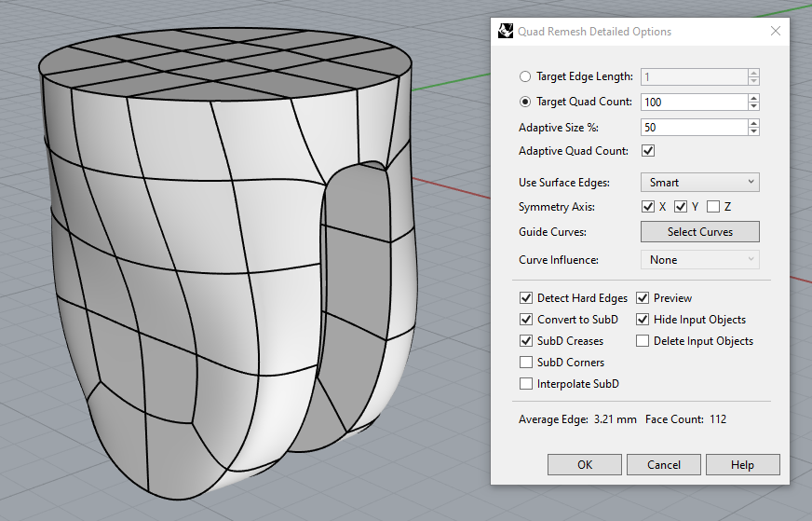Open the Use Surface Edges dropdown

pyautogui.click(x=700, y=183)
